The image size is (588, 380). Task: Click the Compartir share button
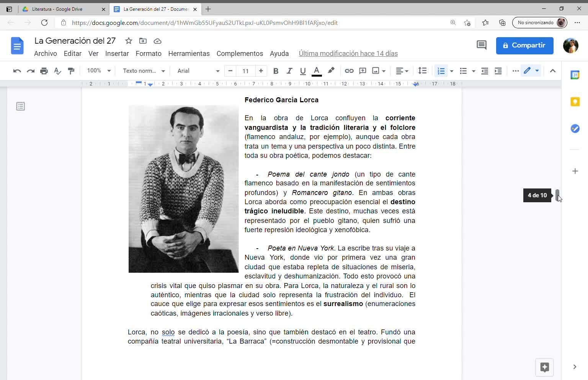pos(525,46)
